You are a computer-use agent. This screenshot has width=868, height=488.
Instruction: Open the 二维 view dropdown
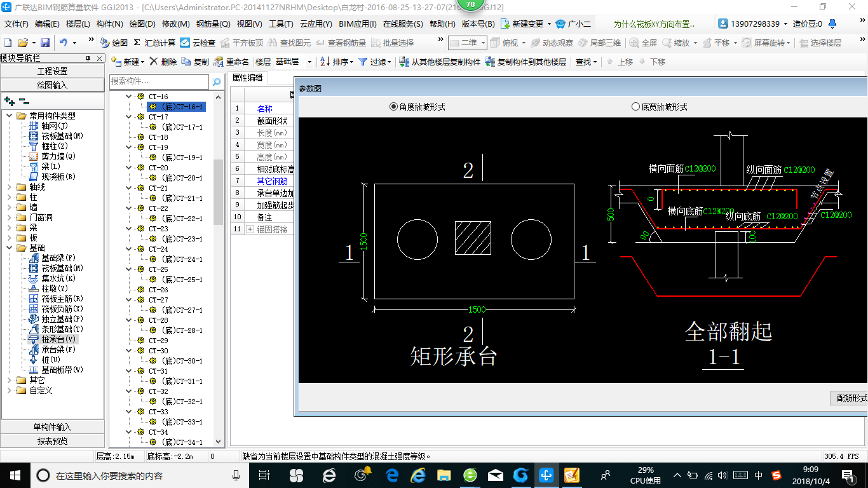click(x=468, y=43)
